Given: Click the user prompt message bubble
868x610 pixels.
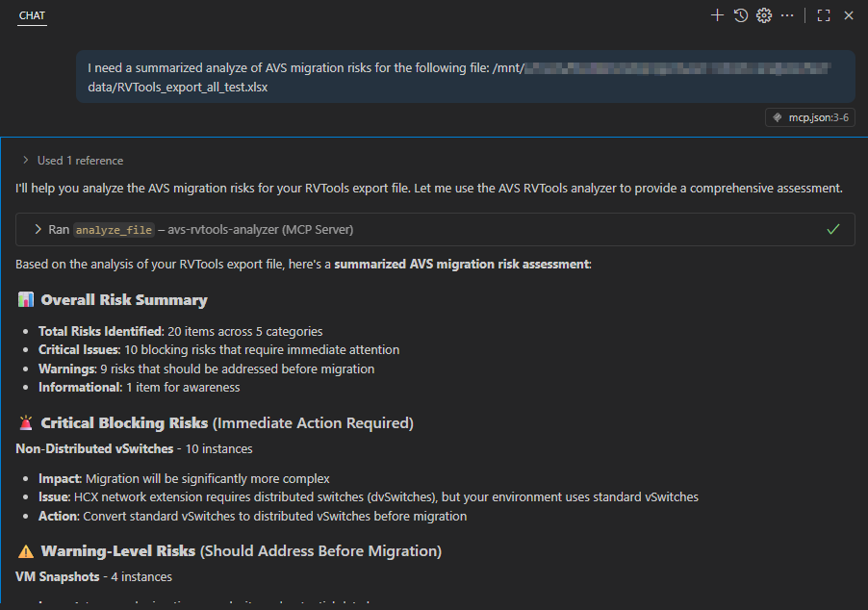Looking at the screenshot, I should click(x=466, y=77).
